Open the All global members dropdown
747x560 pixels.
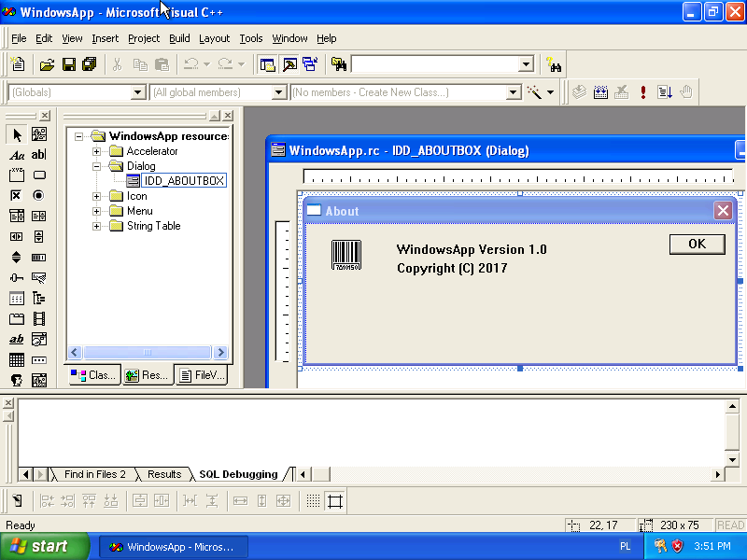278,91
